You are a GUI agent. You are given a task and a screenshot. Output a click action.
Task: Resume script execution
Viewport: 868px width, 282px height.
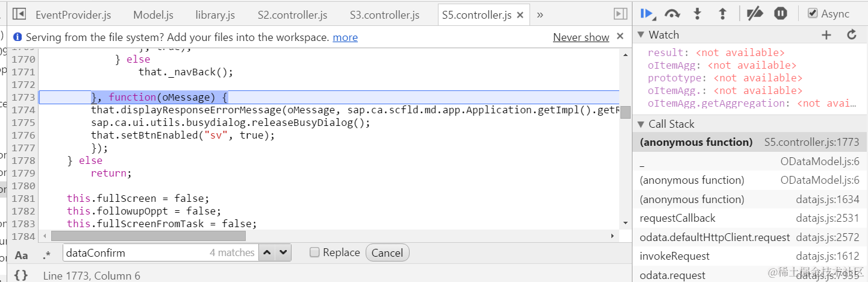pyautogui.click(x=648, y=13)
